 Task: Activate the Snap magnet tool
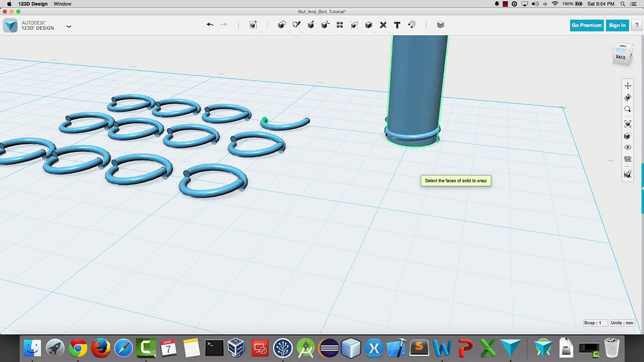[412, 25]
